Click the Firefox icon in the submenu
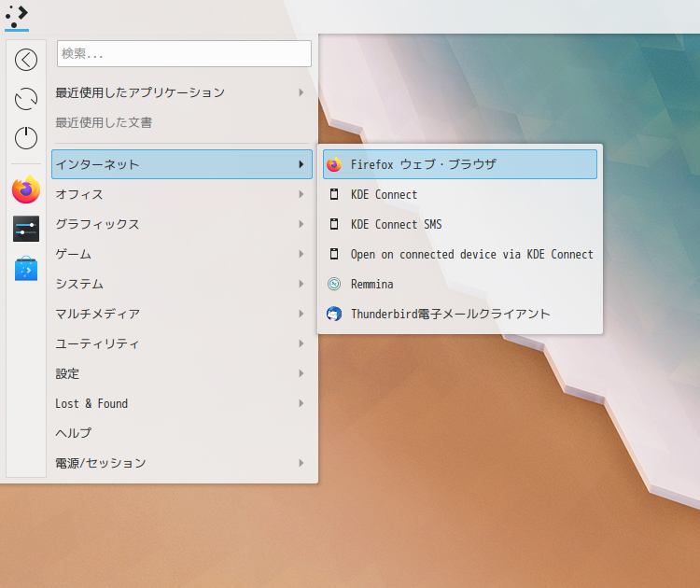Image resolution: width=700 pixels, height=588 pixels. click(334, 164)
